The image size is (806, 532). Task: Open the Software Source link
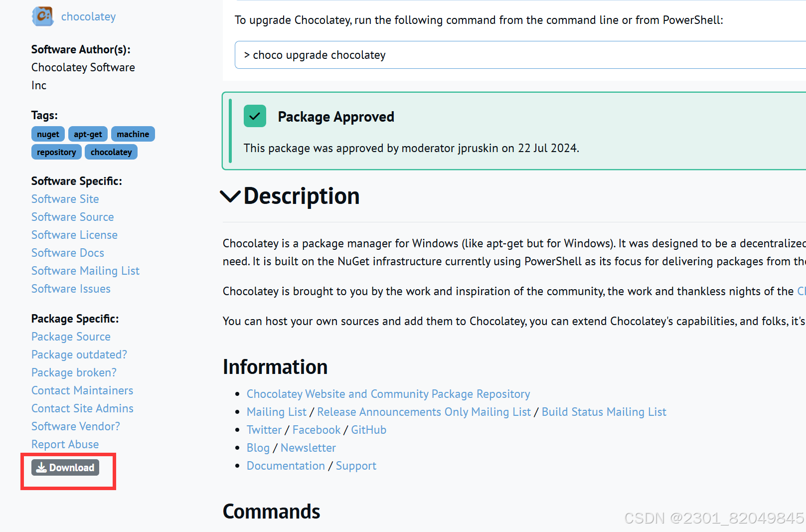coord(73,217)
